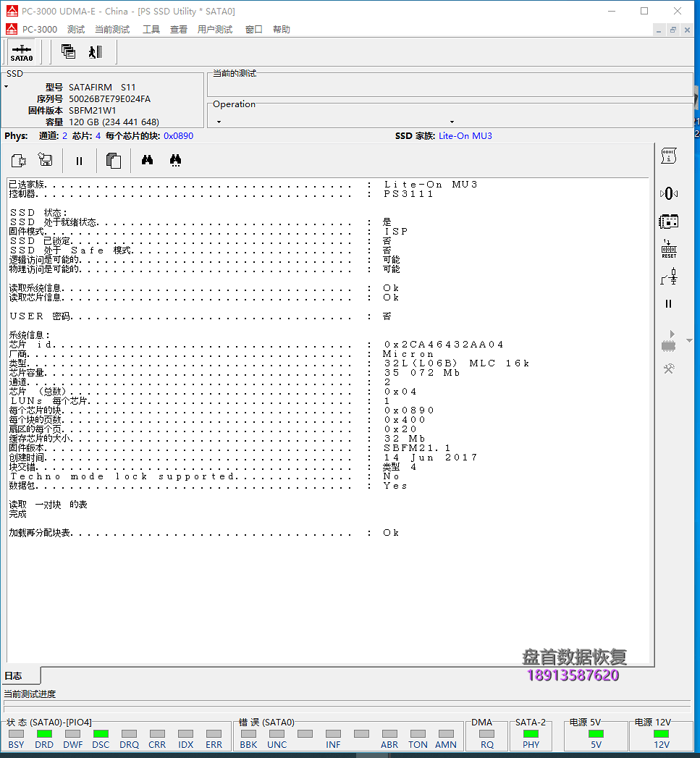
Task: Open the stacked windows list icon
Action: pos(68,51)
